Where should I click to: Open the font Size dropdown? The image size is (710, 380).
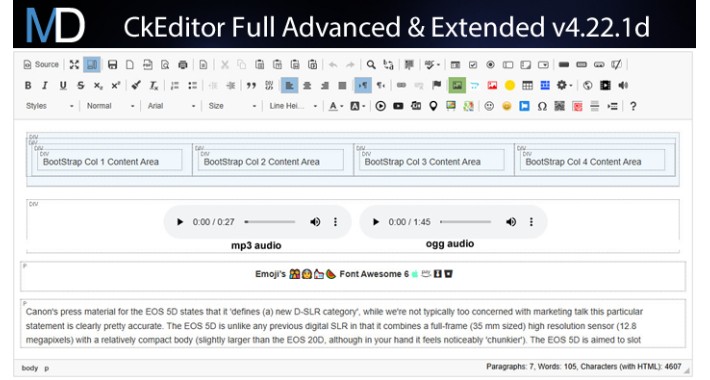pyautogui.click(x=232, y=106)
